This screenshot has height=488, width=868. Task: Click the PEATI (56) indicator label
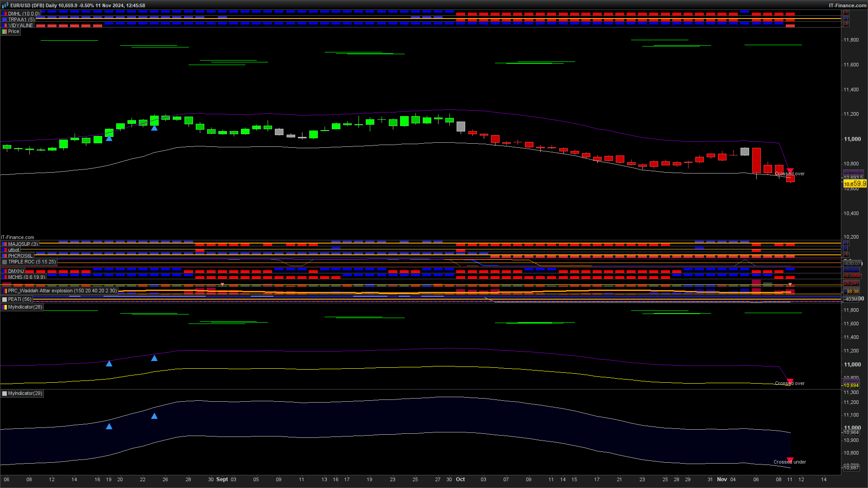(19, 300)
